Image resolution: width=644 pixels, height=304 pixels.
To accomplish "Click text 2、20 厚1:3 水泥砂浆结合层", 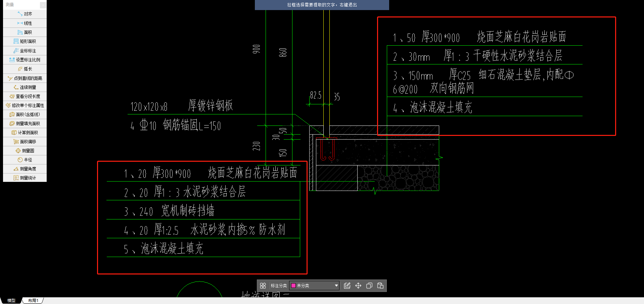I will (x=185, y=192).
